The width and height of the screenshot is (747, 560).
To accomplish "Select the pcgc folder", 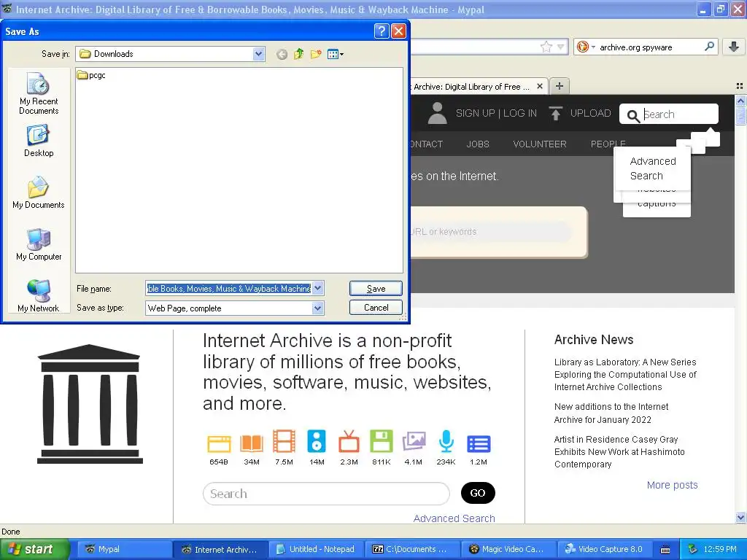I will click(91, 75).
